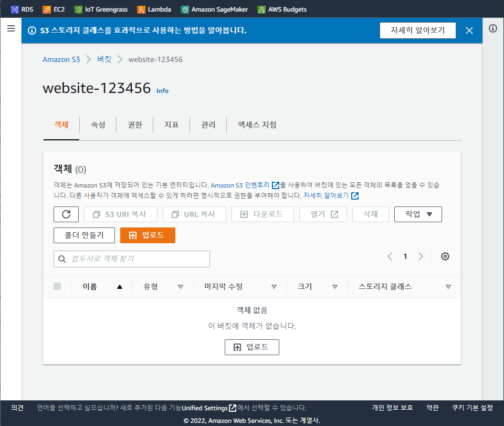
Task: Open external link icon next to Amazon S3 인벤토리
Action: pos(276,185)
